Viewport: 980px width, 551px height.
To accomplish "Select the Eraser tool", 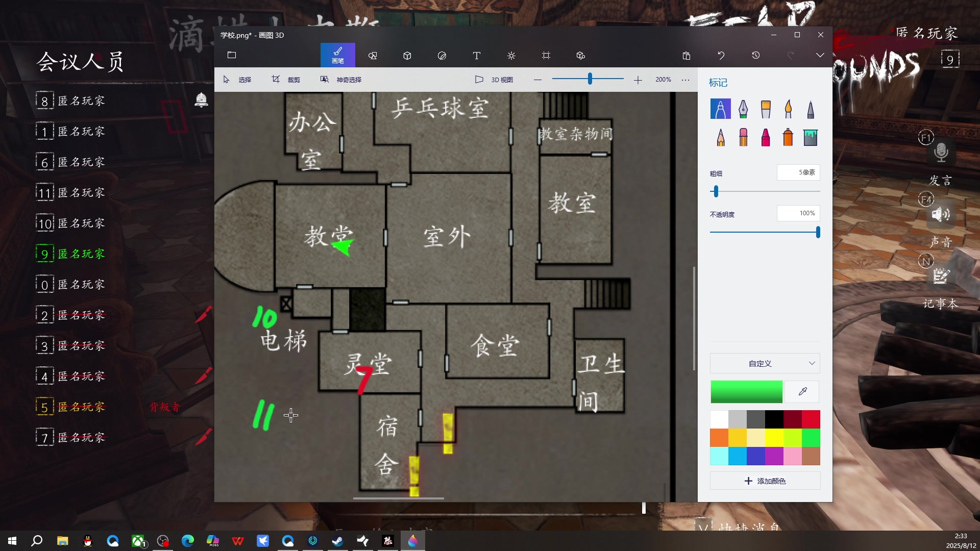I will click(743, 137).
